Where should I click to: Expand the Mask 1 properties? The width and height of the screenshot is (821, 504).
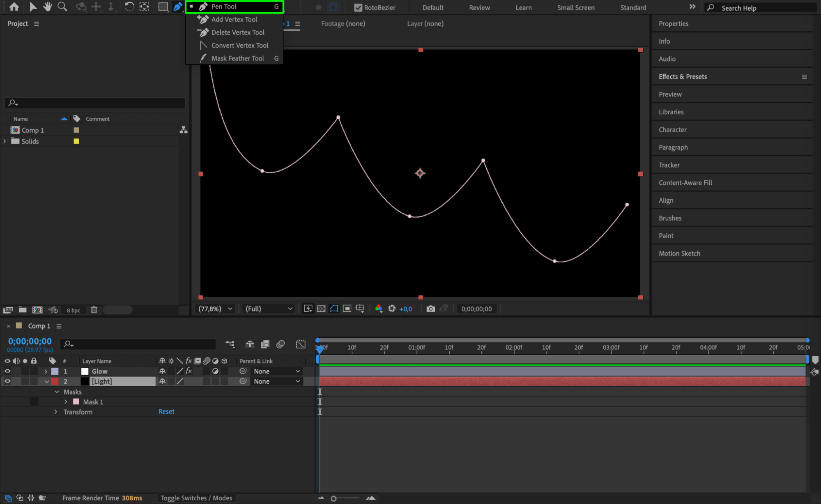coord(66,402)
